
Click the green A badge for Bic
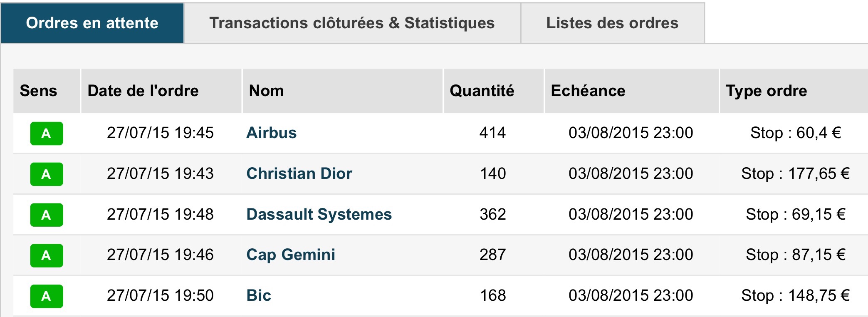click(x=47, y=296)
